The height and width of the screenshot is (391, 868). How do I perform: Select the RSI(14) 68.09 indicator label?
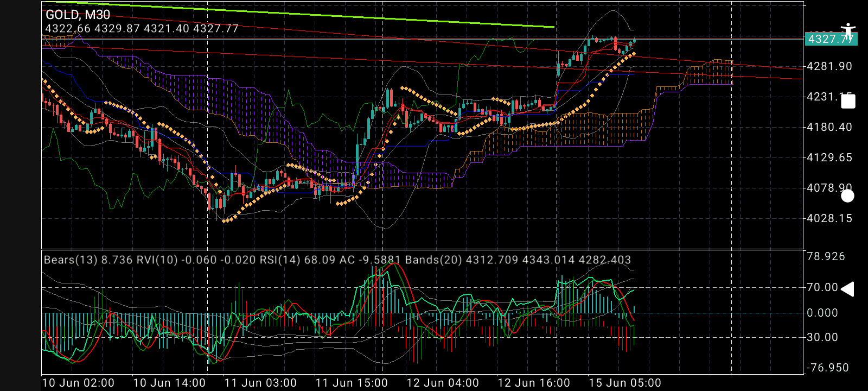[x=297, y=260]
